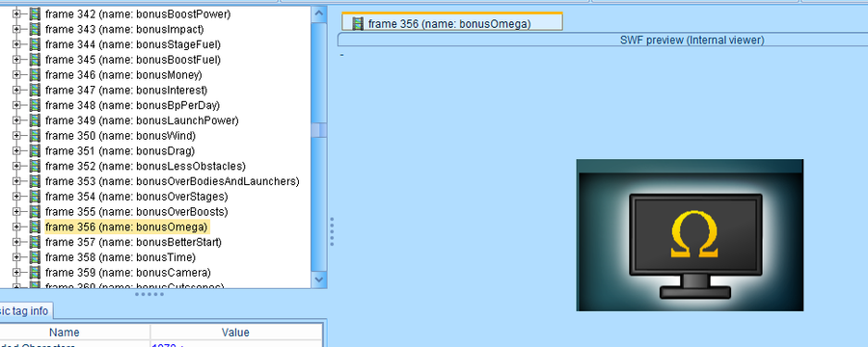Click the film icon in the frame 356 tab
The height and width of the screenshot is (347, 868).
358,23
